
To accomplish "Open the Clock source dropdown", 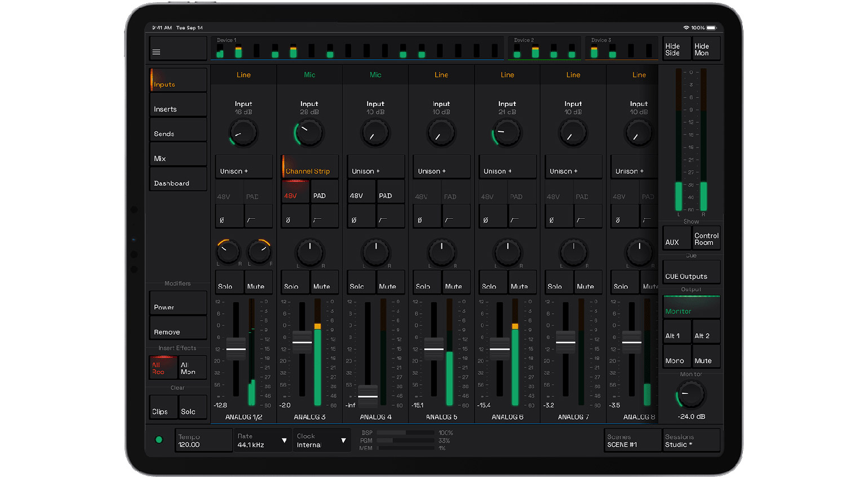I will [321, 440].
